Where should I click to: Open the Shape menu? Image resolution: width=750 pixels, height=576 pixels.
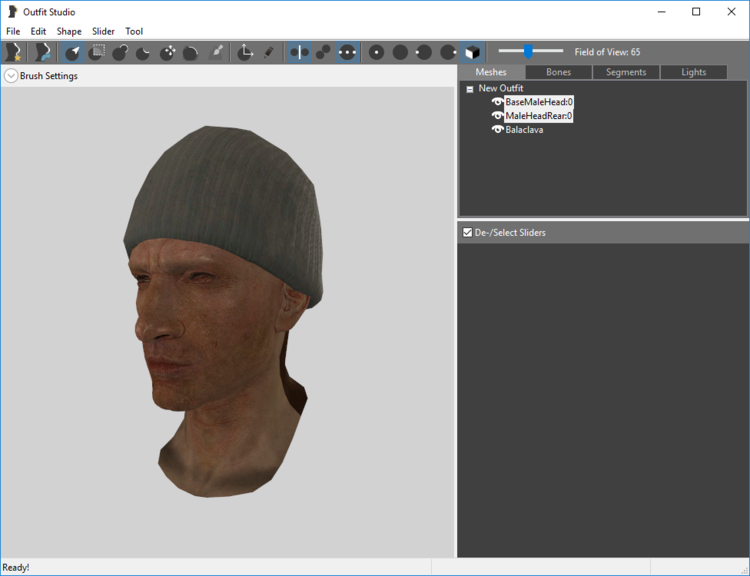(x=69, y=31)
